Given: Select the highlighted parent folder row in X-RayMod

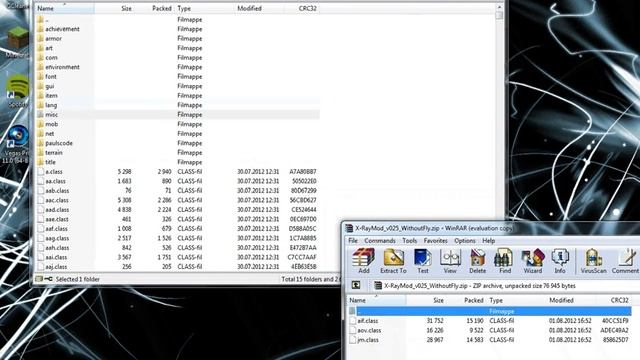Looking at the screenshot, I should point(490,311).
